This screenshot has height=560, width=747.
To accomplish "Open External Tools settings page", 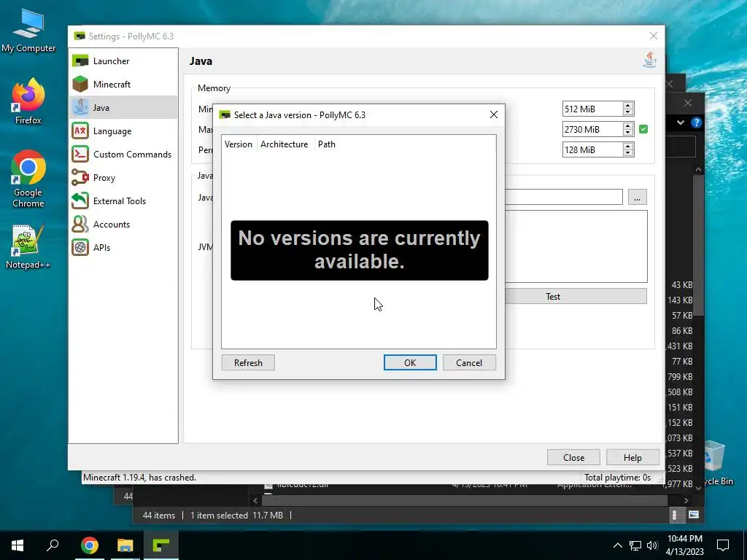I will pyautogui.click(x=123, y=201).
